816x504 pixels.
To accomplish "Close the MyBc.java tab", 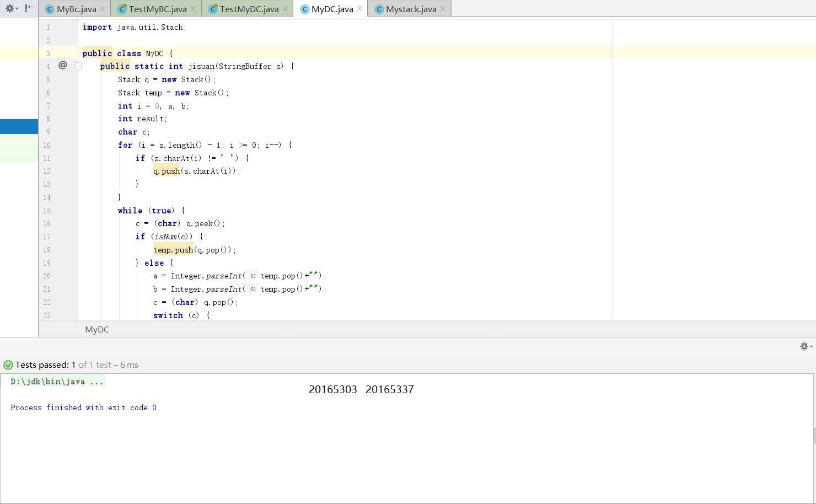I will (x=103, y=9).
